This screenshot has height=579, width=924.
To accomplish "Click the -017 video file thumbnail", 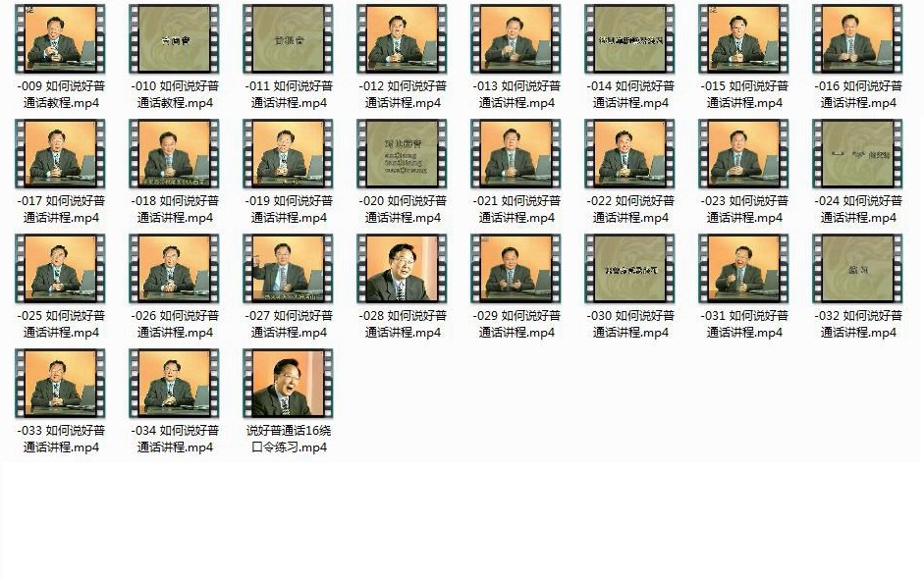I will click(60, 154).
